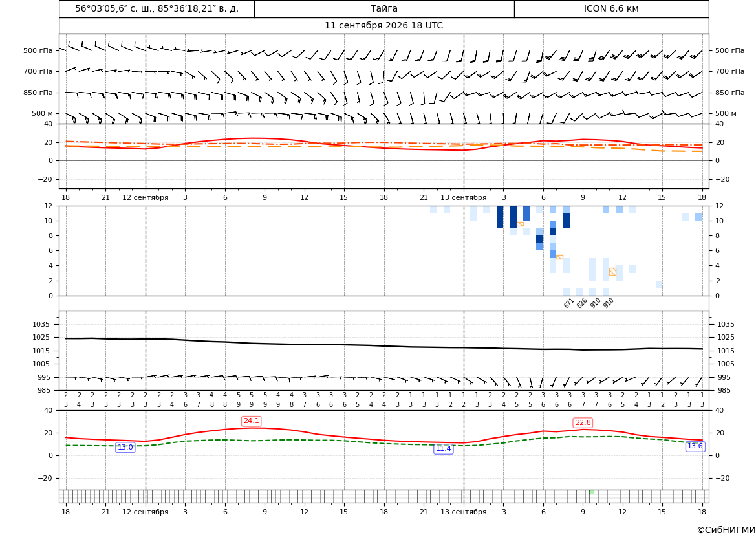Click the left 500 гПа level label
756x535 pixels.
pos(38,50)
